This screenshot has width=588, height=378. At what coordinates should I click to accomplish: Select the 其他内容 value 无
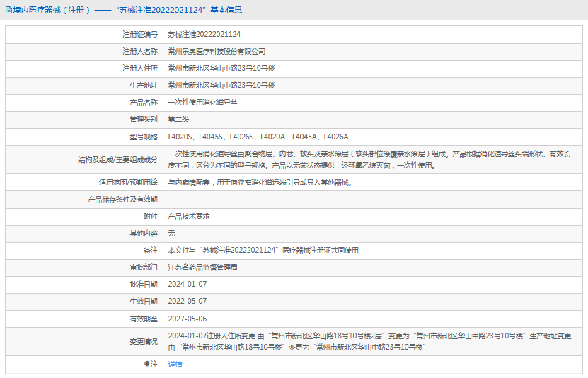point(171,234)
